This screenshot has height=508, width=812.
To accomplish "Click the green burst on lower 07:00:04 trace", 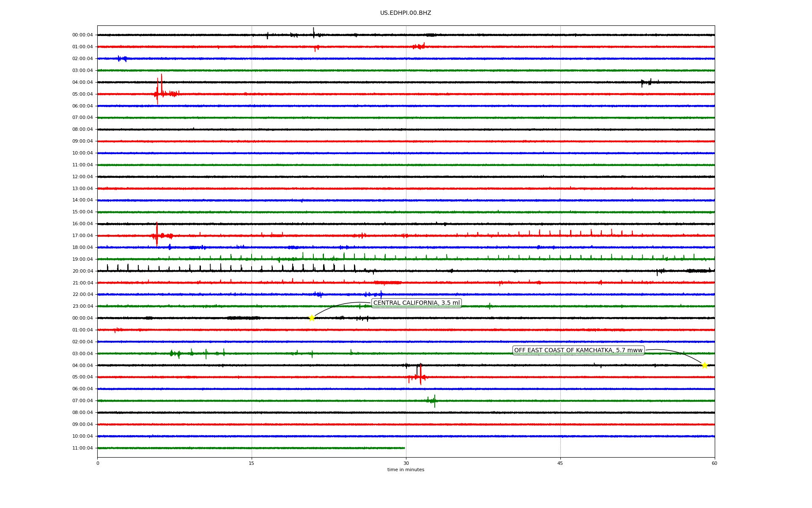I will tap(433, 400).
